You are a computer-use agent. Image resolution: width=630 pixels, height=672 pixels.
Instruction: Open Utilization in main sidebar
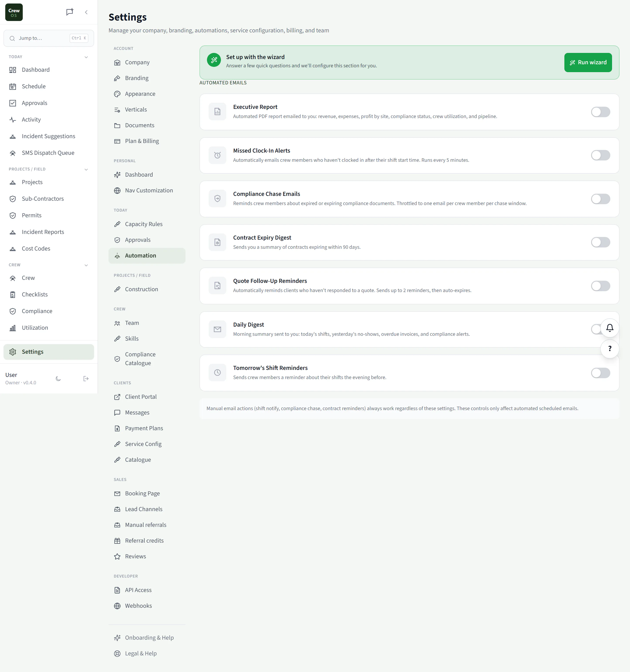(x=49, y=327)
